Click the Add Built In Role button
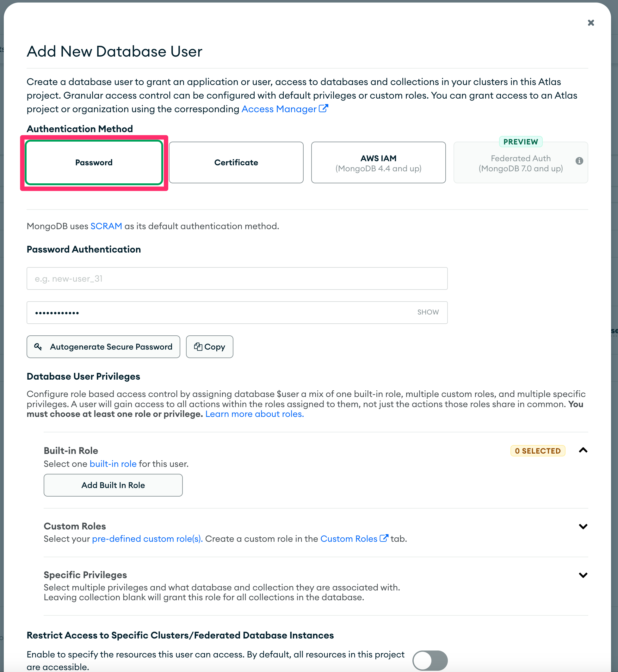The image size is (618, 672). pyautogui.click(x=113, y=485)
